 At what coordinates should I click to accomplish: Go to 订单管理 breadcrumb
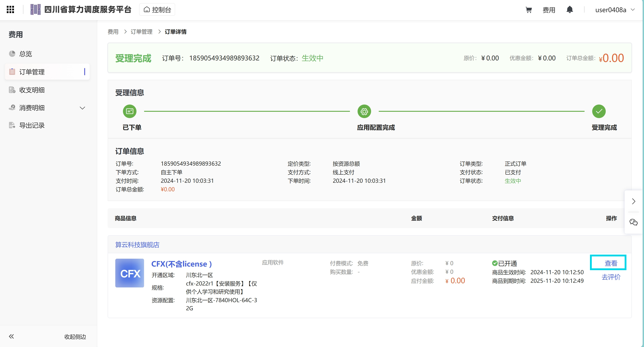click(x=141, y=32)
